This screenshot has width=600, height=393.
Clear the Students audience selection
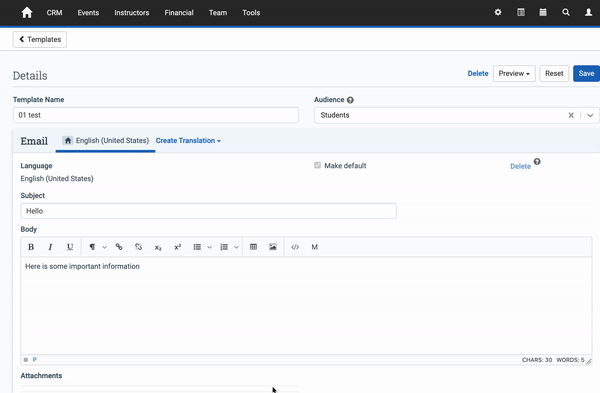point(571,115)
